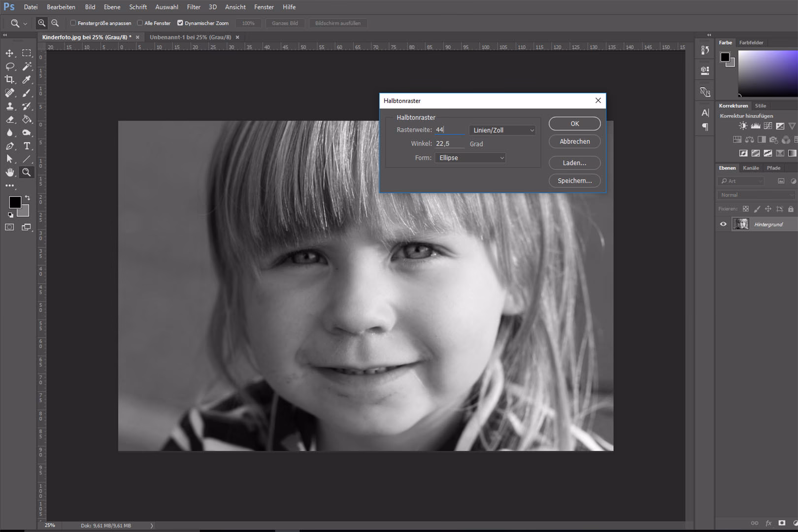Click the black foreground color swatch in toolbar
Screen dimensions: 798x532
pyautogui.click(x=14, y=201)
